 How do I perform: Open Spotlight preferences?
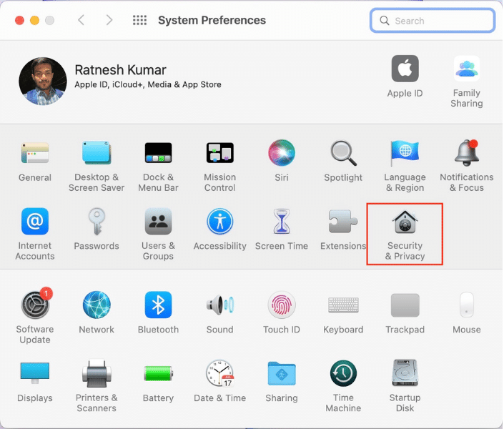click(x=343, y=153)
